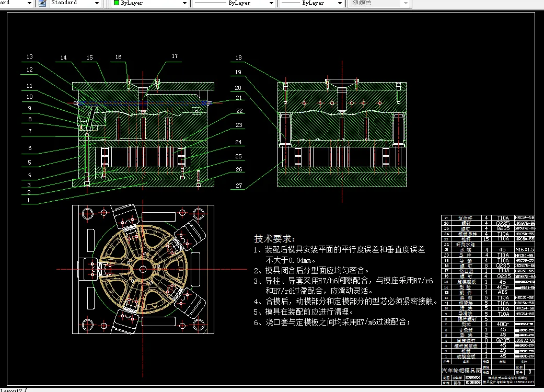The image size is (544, 392).
Task: Select balloon callout number 18
Action: (x=238, y=57)
